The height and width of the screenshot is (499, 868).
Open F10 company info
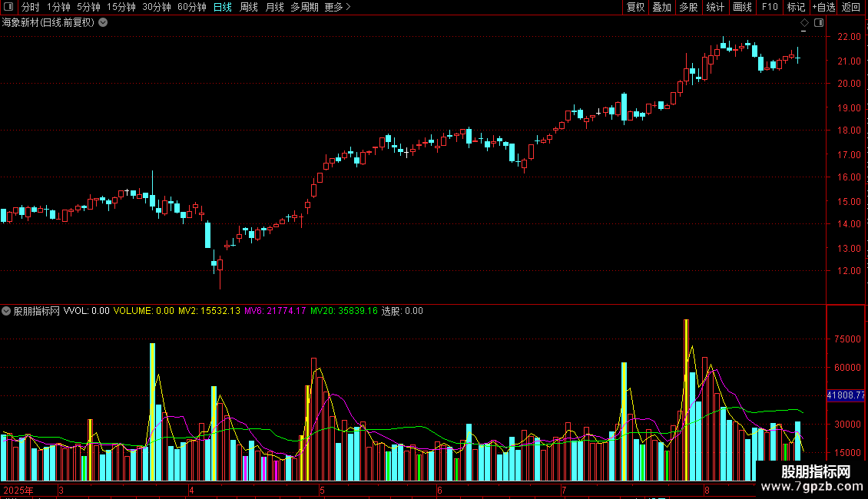click(x=770, y=7)
